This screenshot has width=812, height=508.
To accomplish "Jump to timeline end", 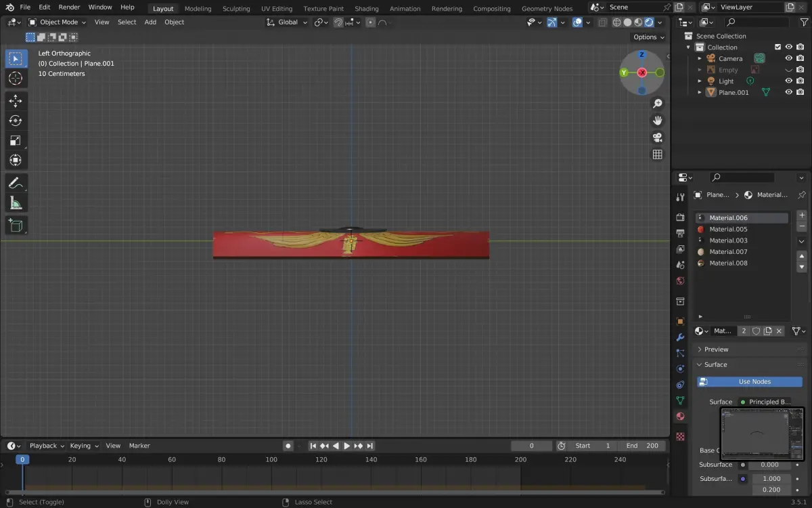I will 370,446.
